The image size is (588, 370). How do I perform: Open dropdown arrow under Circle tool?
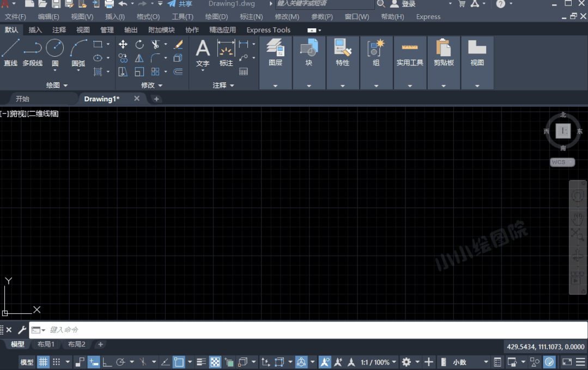[54, 70]
